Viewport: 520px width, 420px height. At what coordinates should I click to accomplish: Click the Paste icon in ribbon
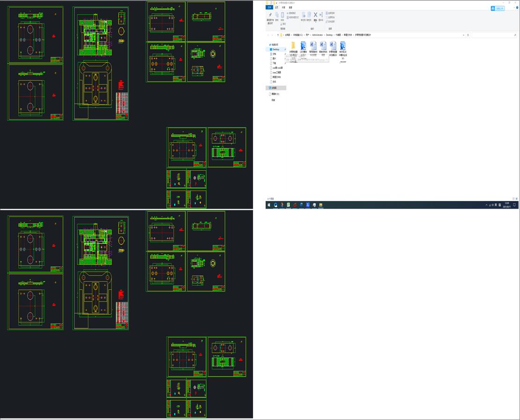pyautogui.click(x=282, y=15)
